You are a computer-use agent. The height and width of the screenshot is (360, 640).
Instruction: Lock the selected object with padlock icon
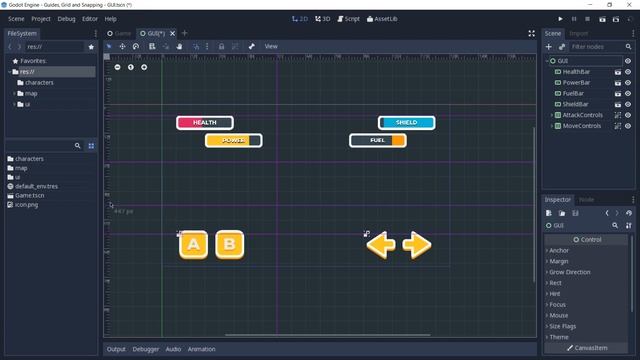coord(221,47)
